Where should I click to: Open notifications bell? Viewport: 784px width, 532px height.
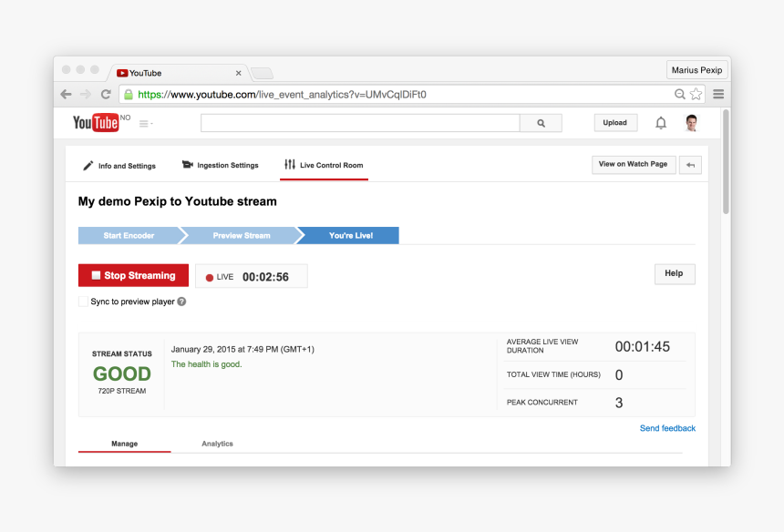(661, 123)
